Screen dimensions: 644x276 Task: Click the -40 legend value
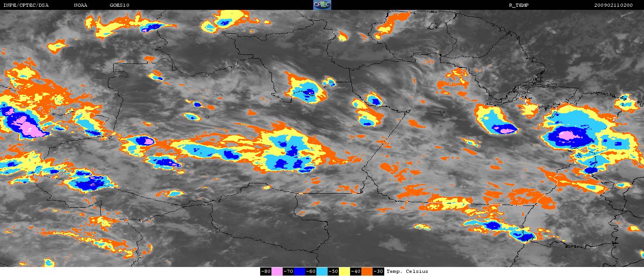click(355, 272)
